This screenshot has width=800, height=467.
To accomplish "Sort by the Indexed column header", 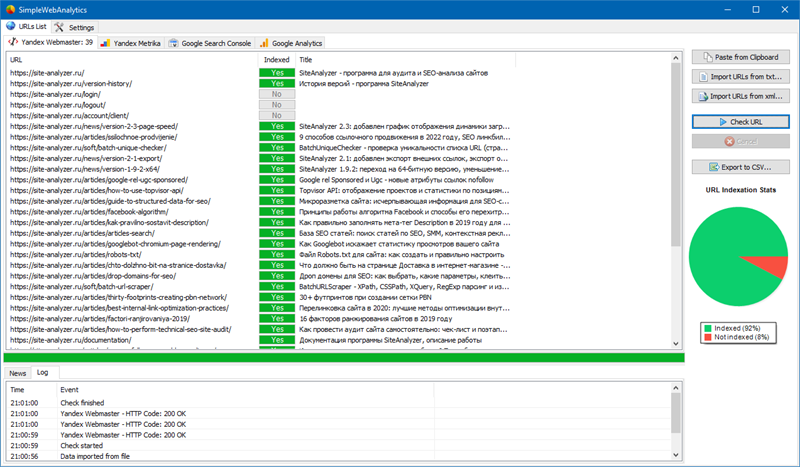I will [277, 60].
